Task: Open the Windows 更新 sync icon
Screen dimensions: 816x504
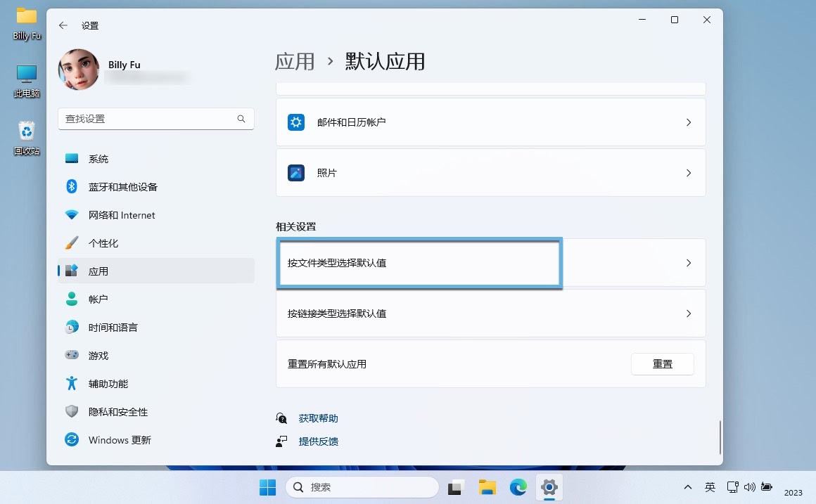Action: (72, 439)
